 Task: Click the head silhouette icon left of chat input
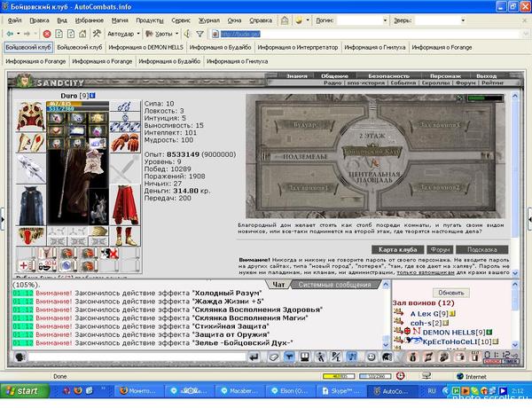(20, 357)
